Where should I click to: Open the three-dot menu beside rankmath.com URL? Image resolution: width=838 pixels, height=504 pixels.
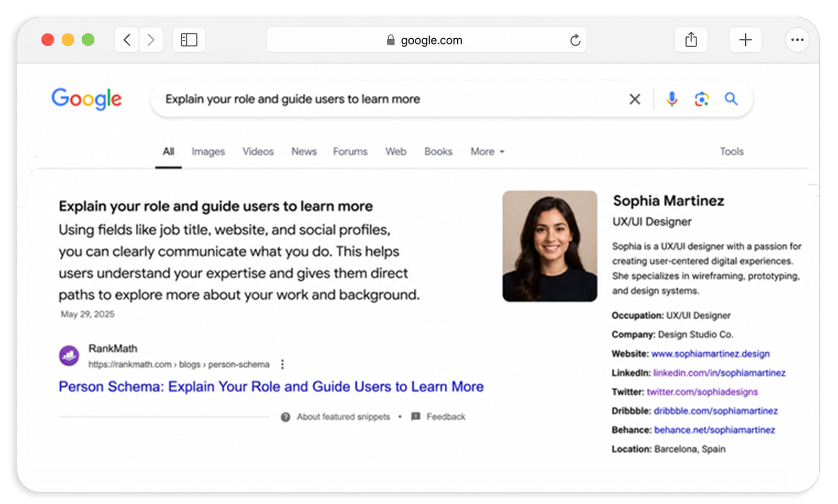pos(282,364)
